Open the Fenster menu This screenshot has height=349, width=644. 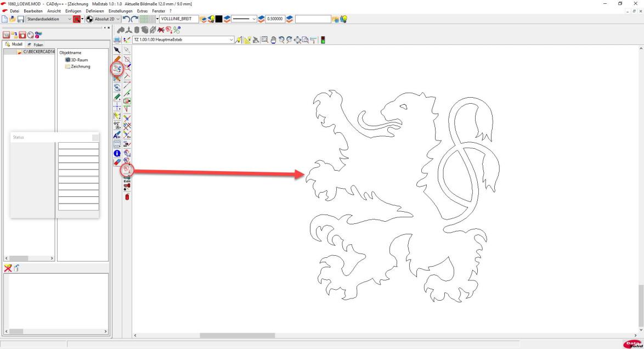point(159,11)
